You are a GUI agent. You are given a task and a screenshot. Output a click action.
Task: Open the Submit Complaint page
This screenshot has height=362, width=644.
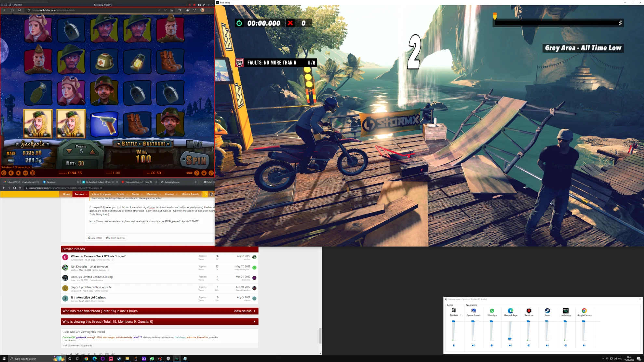101,194
